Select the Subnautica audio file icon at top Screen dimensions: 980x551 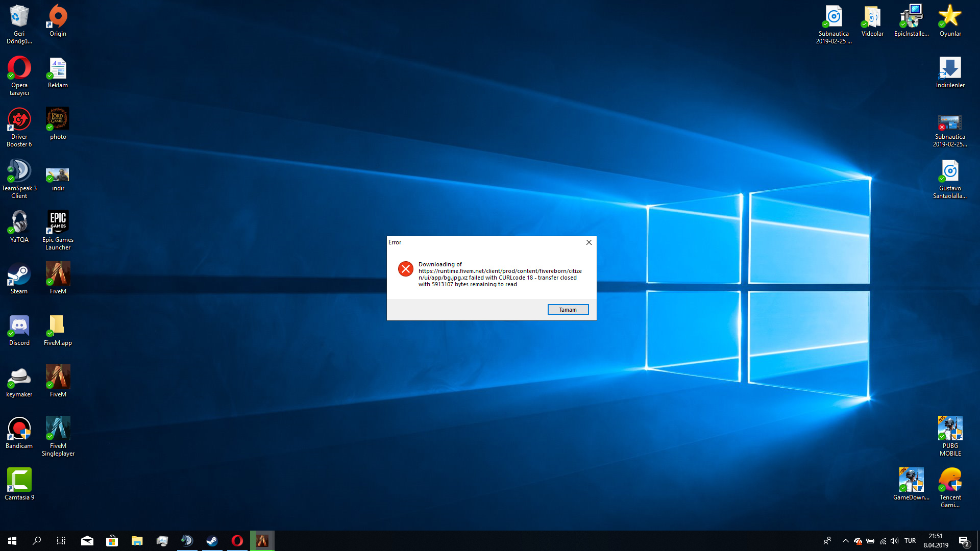(x=834, y=24)
